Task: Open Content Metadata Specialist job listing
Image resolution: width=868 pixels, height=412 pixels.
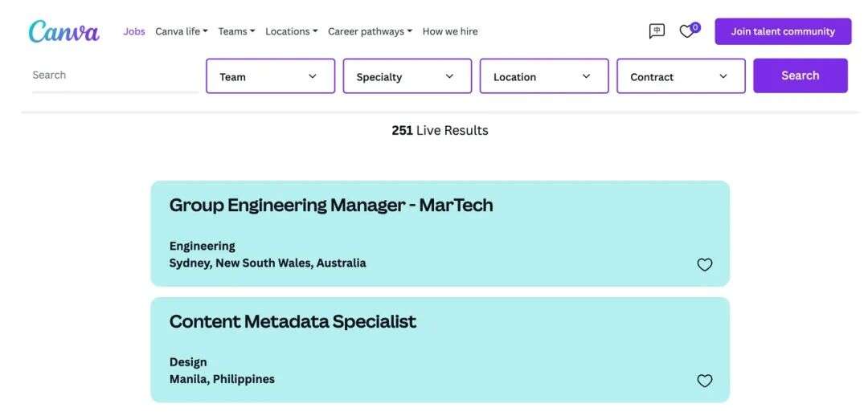Action: [x=293, y=322]
